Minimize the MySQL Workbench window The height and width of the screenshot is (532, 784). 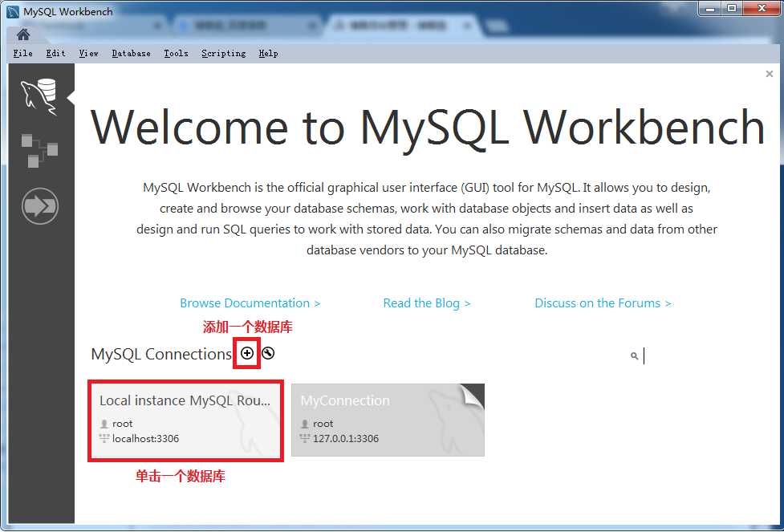710,9
